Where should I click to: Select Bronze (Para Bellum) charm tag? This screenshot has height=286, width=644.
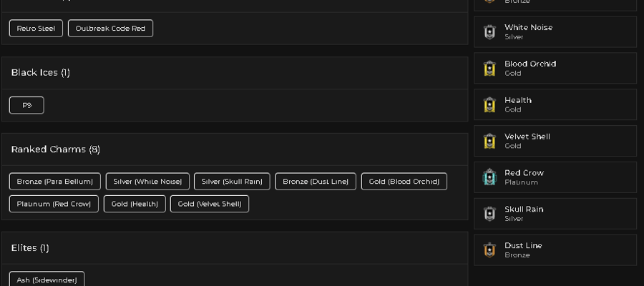point(55,182)
